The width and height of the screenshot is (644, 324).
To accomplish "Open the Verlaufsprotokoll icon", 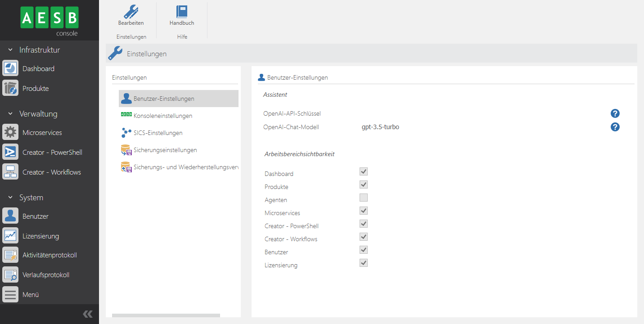I will (x=10, y=274).
